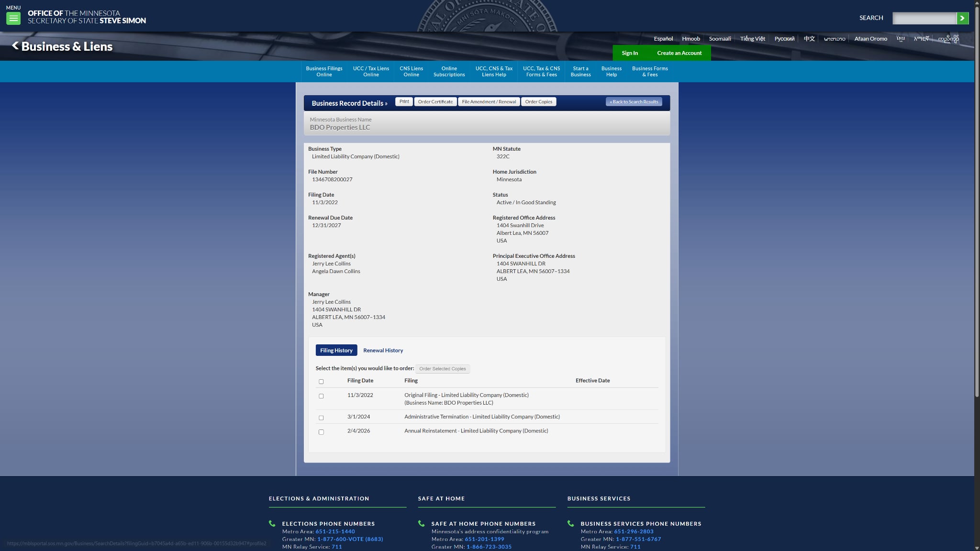Screen dimensions: 980x551
Task: Click the BDO Properties LLC business name
Action: 340,128
